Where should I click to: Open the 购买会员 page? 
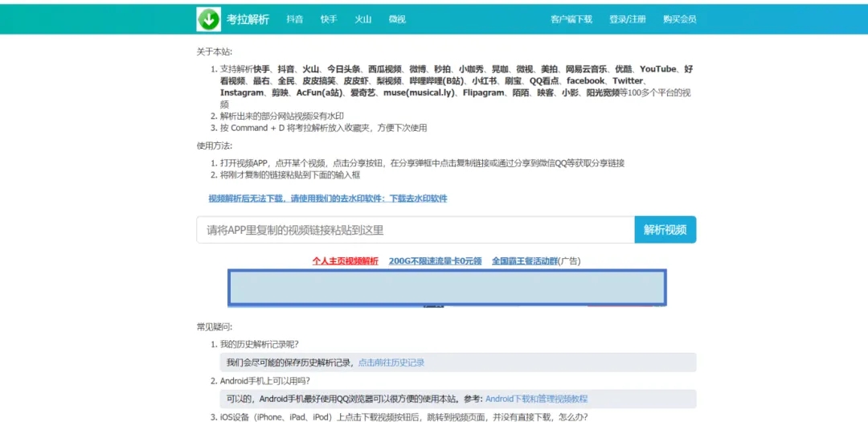coord(679,19)
